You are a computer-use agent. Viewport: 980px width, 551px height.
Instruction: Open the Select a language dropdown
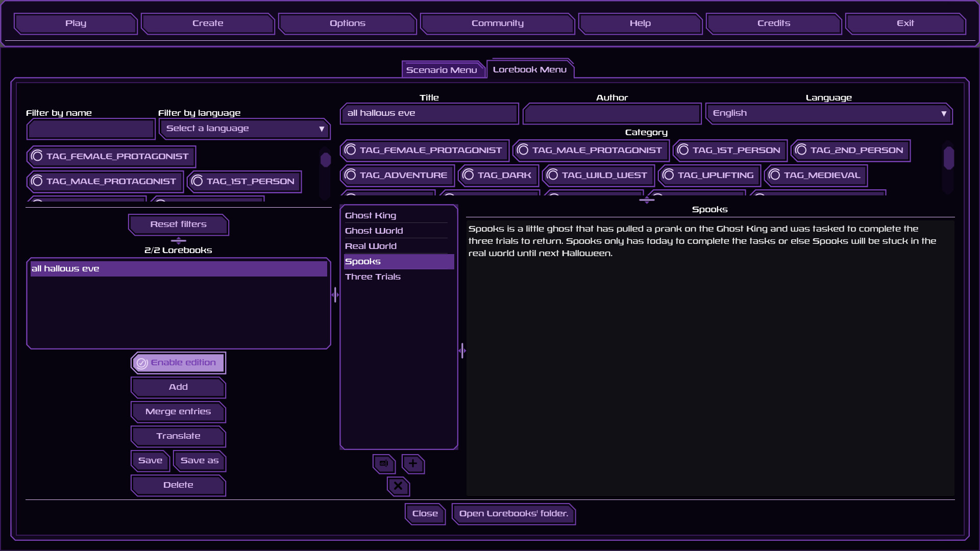[x=244, y=129]
